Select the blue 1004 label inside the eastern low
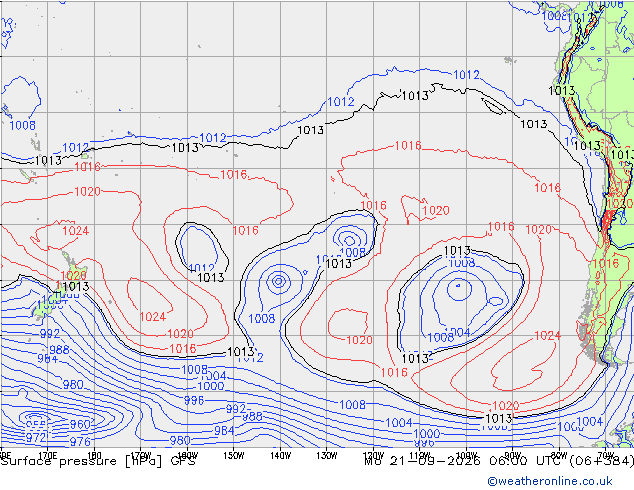The height and width of the screenshot is (490, 634). pyautogui.click(x=457, y=332)
